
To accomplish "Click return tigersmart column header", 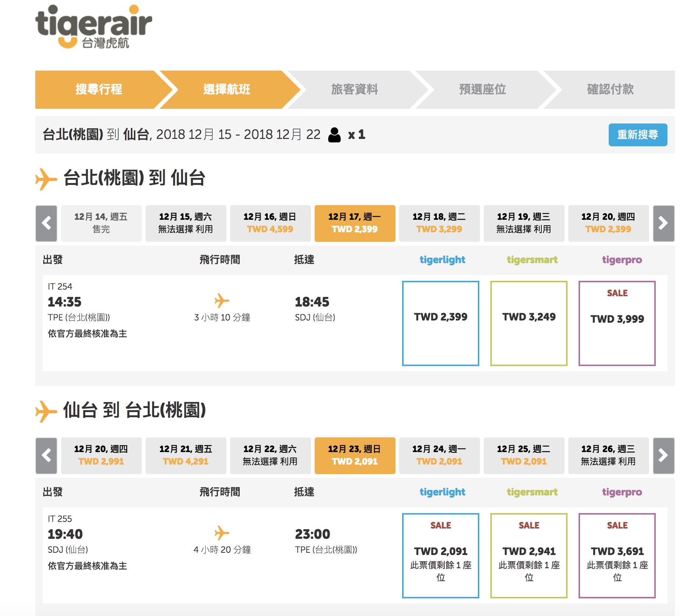I will (532, 492).
